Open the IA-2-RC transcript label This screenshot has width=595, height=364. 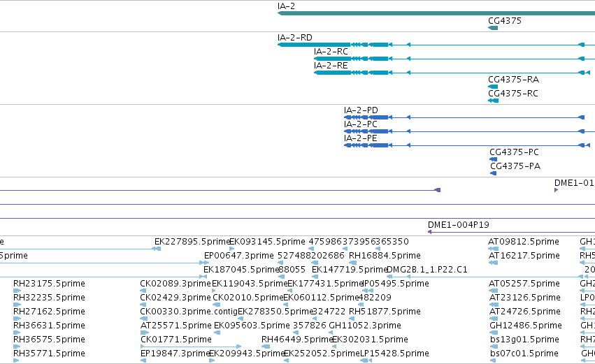point(331,52)
